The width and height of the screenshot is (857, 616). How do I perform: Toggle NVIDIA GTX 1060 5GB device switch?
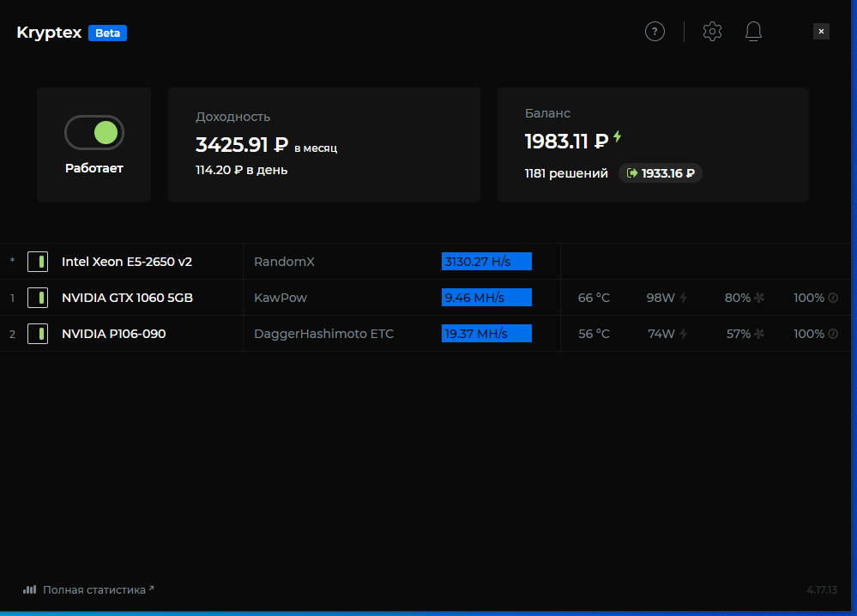(38, 298)
